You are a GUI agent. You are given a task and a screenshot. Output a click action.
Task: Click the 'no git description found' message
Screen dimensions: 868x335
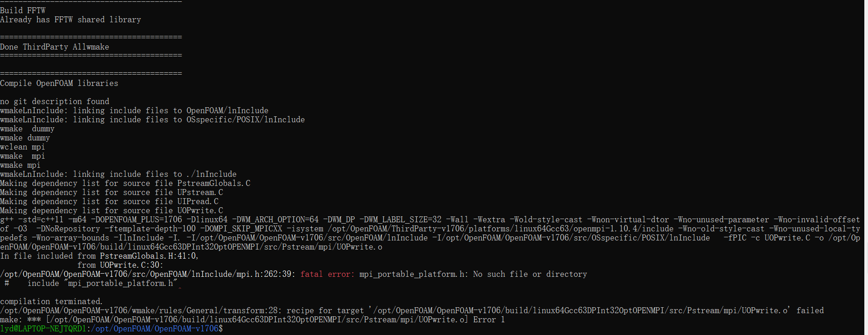click(55, 101)
